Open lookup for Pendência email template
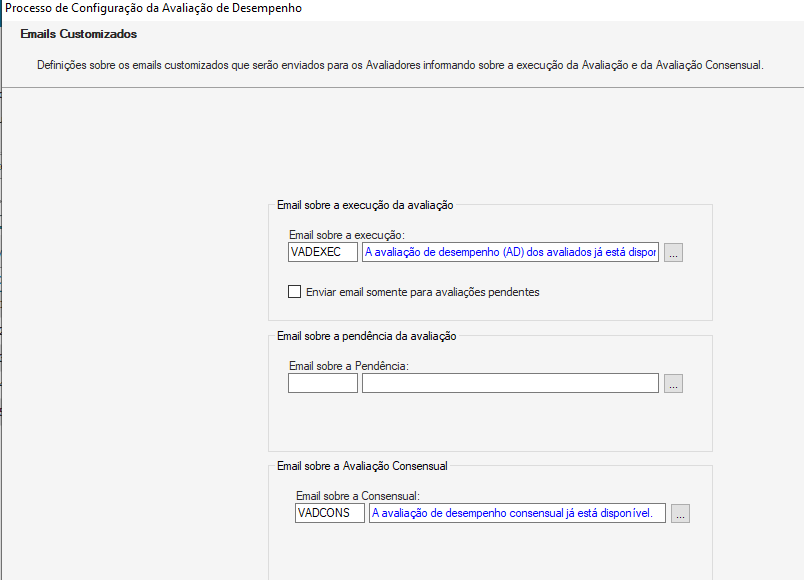The width and height of the screenshot is (804, 580). point(673,383)
